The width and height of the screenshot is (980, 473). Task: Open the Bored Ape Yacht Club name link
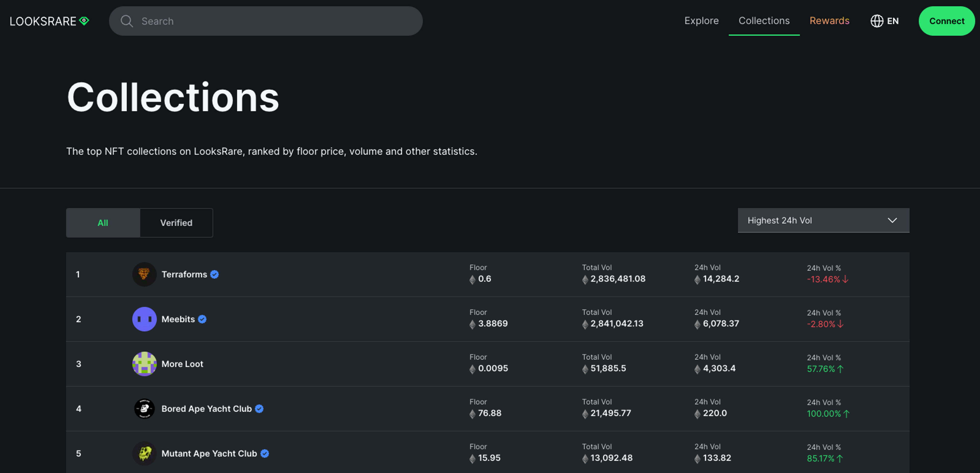[206, 409]
